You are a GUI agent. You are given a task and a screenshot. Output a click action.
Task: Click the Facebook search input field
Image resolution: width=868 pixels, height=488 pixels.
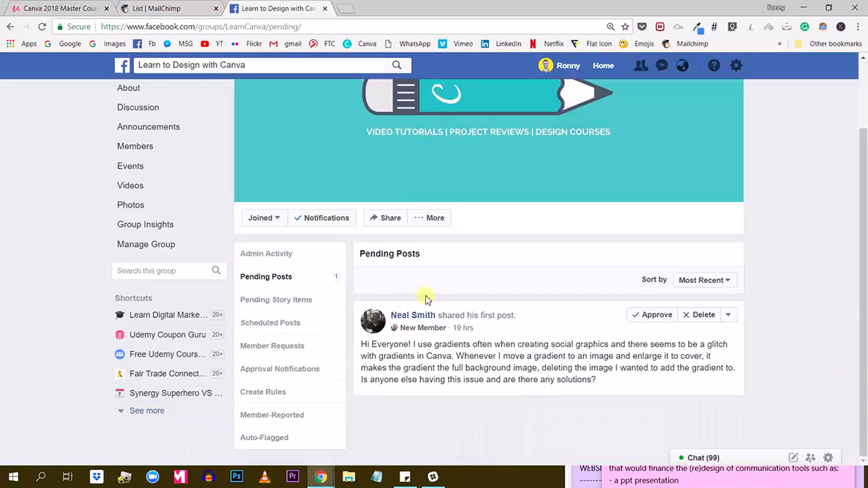click(262, 65)
